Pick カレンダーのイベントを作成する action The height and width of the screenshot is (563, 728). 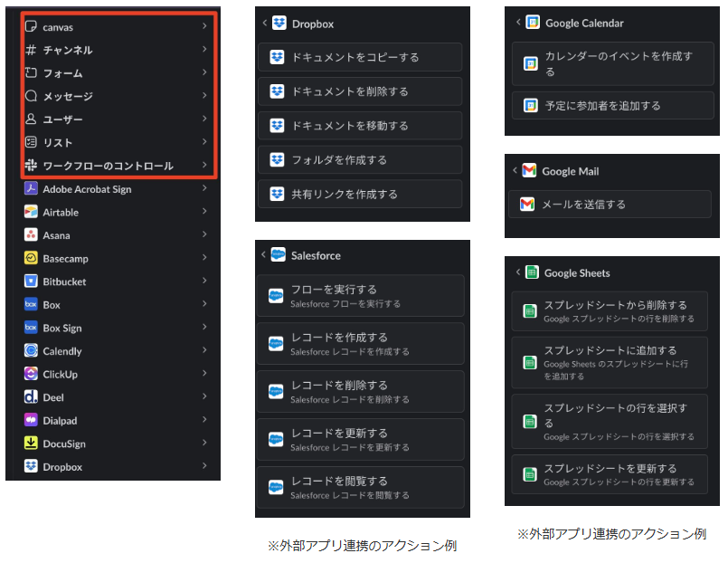coord(613,63)
